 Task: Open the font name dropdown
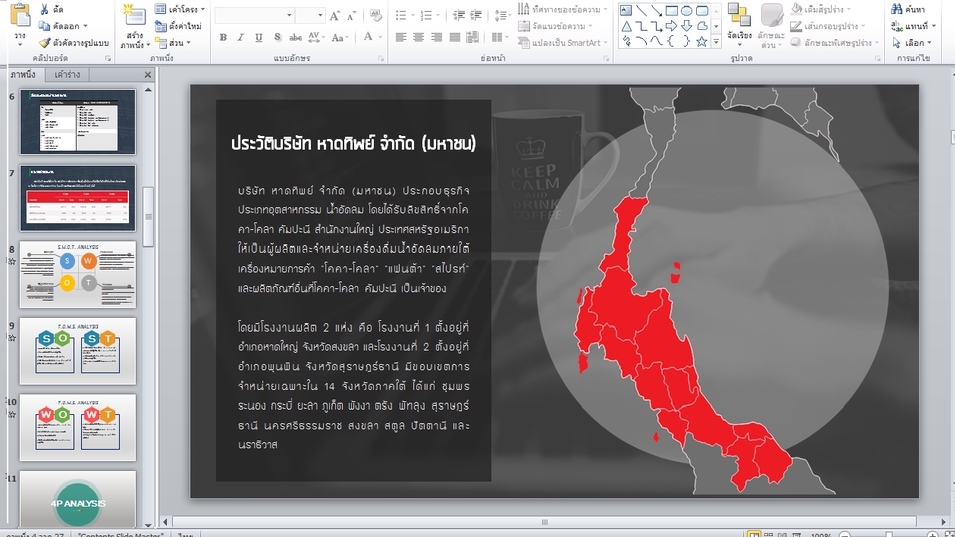tap(289, 16)
